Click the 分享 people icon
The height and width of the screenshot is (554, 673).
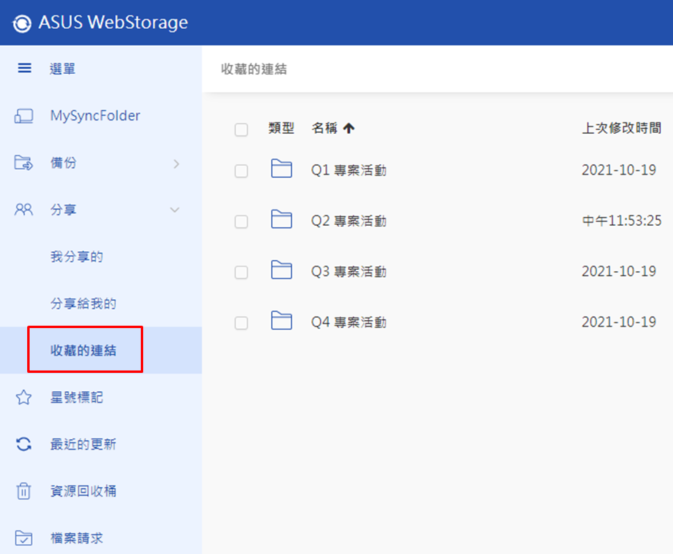(x=24, y=209)
